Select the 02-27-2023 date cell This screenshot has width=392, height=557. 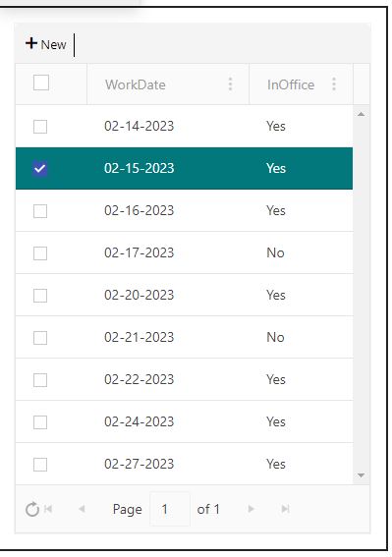[x=139, y=464]
